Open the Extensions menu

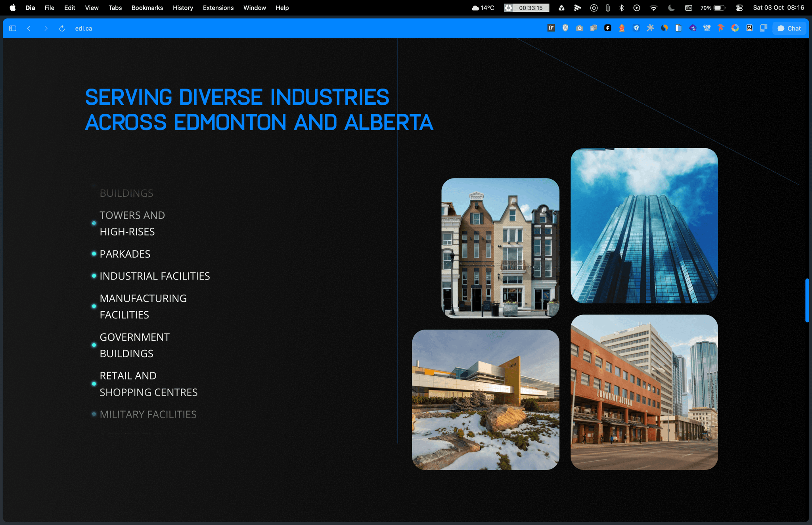pyautogui.click(x=218, y=8)
